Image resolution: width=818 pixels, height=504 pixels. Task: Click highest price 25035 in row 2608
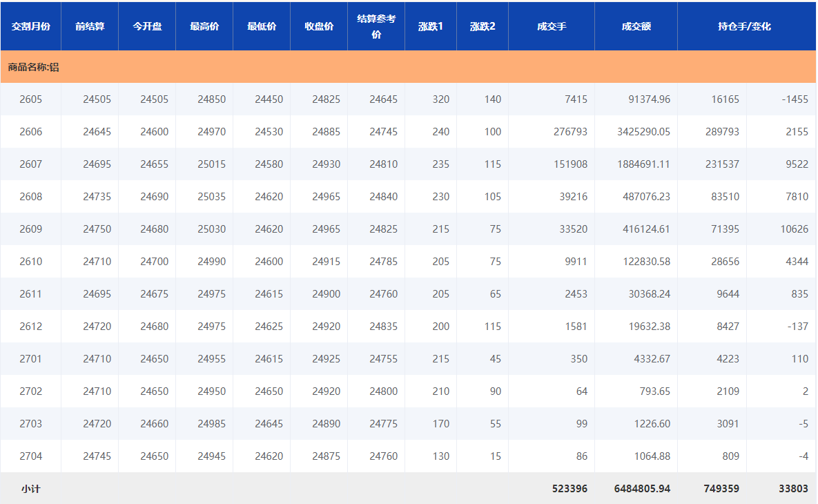tap(211, 196)
